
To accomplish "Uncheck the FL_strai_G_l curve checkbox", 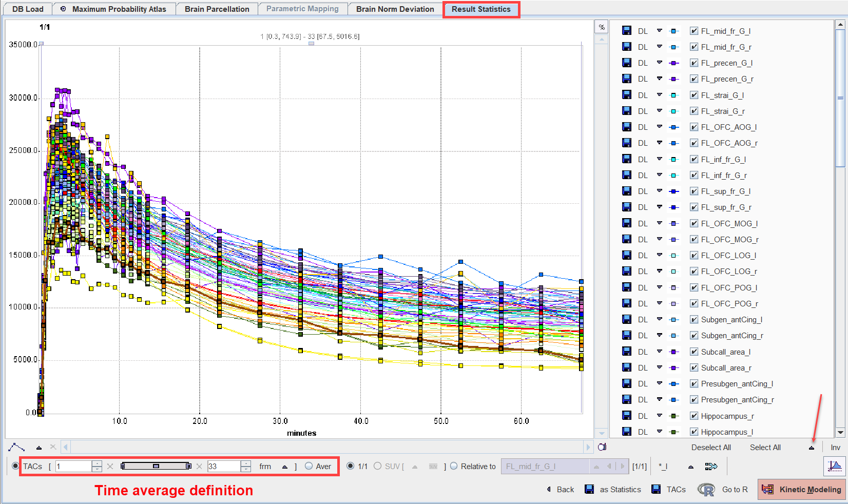I will pyautogui.click(x=694, y=95).
